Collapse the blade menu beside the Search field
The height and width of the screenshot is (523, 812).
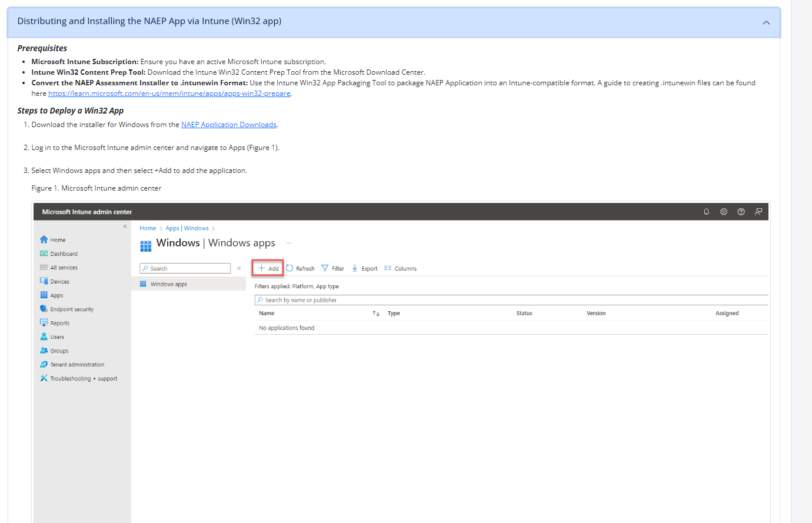point(239,268)
